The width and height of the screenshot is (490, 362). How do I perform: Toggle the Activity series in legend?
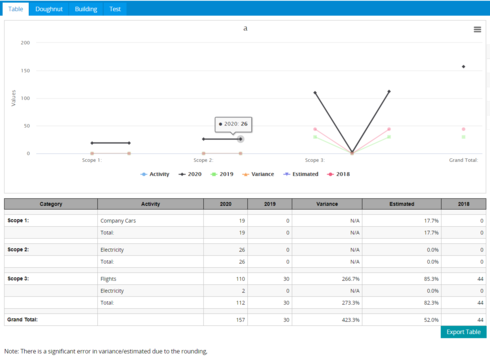tap(155, 174)
